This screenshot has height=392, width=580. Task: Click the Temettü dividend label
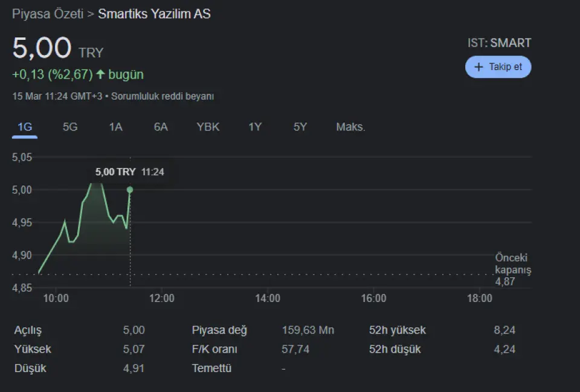211,368
